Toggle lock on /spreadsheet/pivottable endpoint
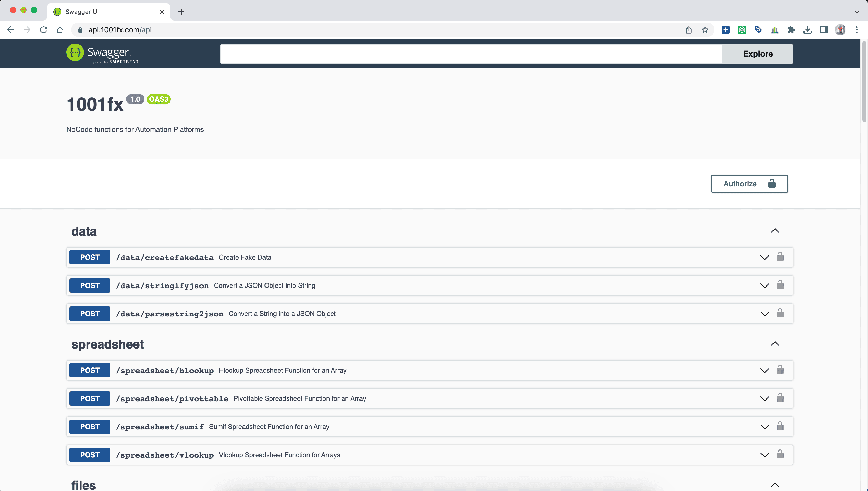Viewport: 868px width, 491px height. (x=780, y=398)
